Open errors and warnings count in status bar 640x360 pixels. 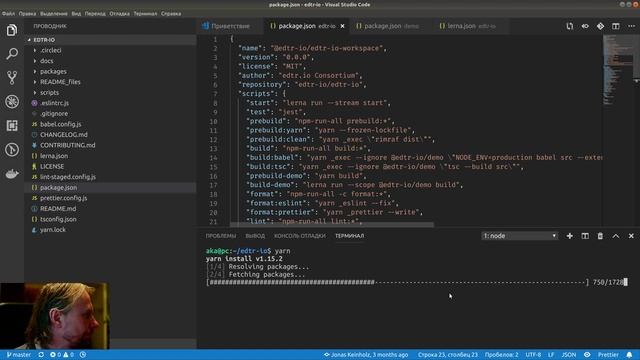click(62, 355)
